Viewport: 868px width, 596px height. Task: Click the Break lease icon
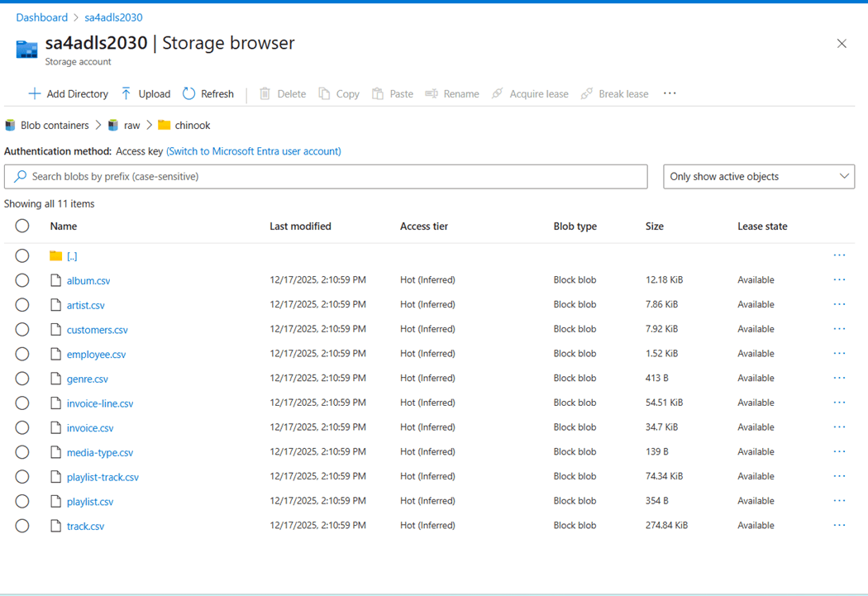(x=587, y=94)
